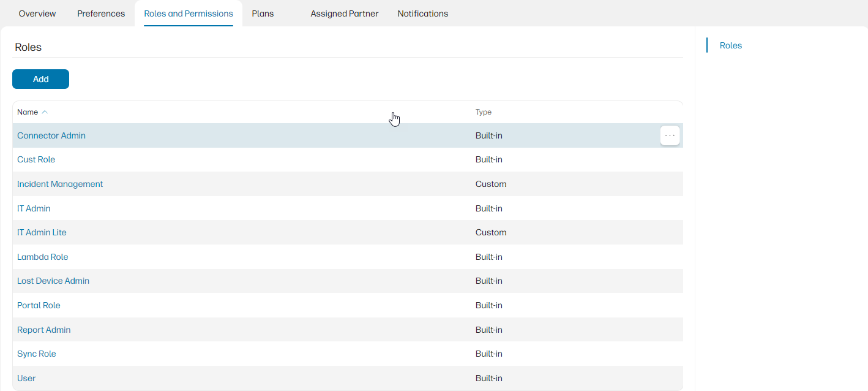This screenshot has width=868, height=391.
Task: Toggle the Name column sort arrow
Action: 45,112
